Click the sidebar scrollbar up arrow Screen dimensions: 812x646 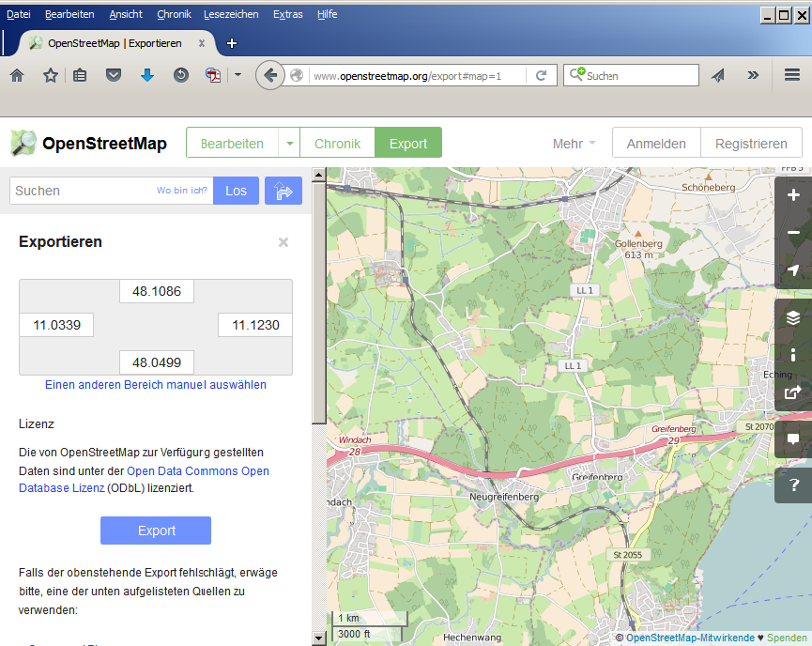318,174
